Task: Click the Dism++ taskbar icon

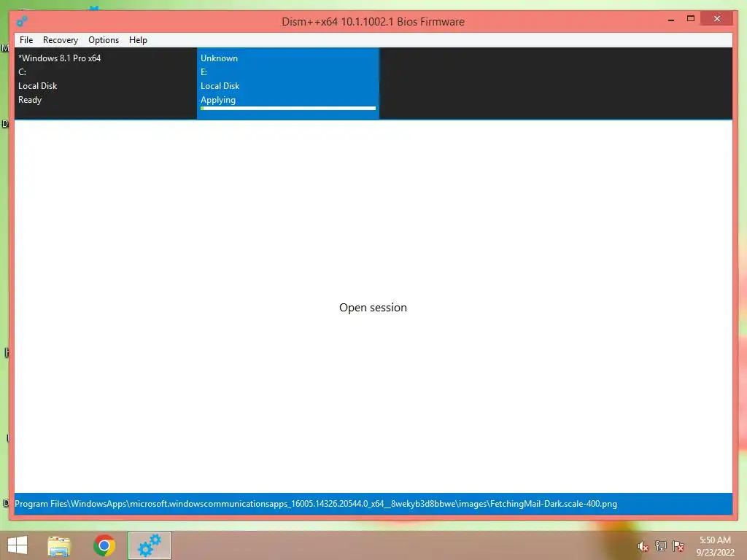Action: (x=149, y=545)
